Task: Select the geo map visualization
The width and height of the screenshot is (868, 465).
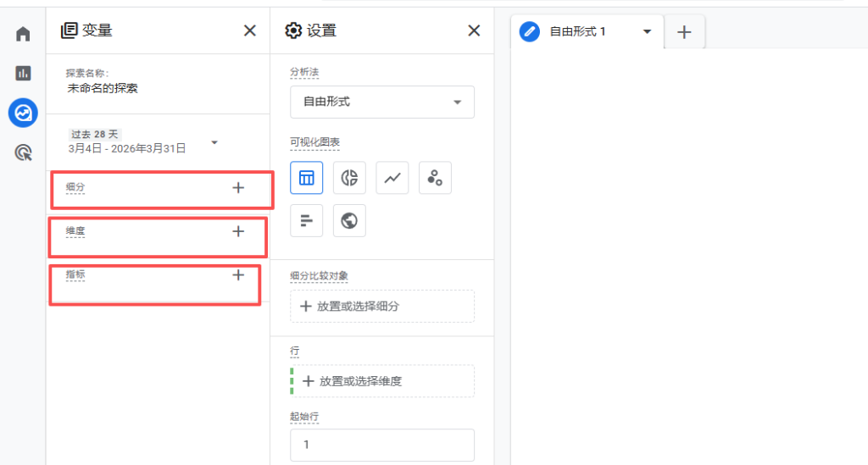Action: (x=349, y=221)
